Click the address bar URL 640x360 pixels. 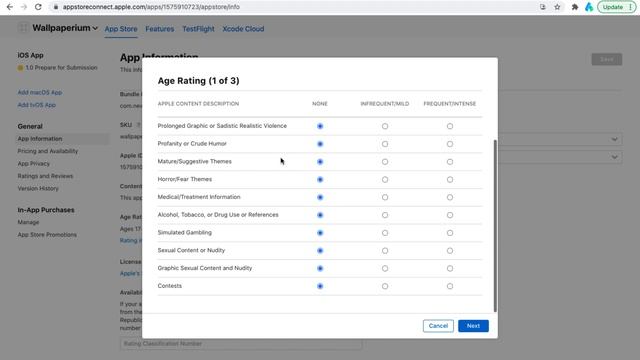(x=151, y=7)
